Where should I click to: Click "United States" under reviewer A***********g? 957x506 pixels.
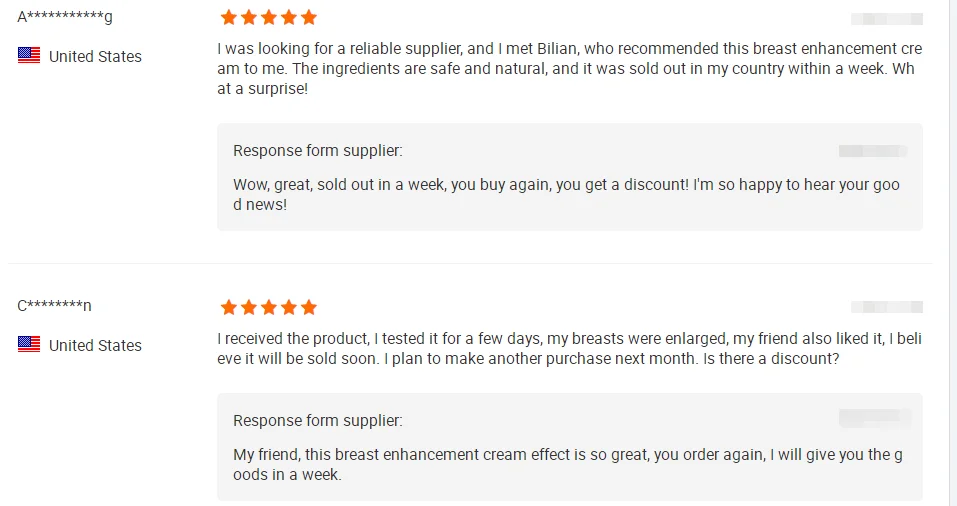95,57
